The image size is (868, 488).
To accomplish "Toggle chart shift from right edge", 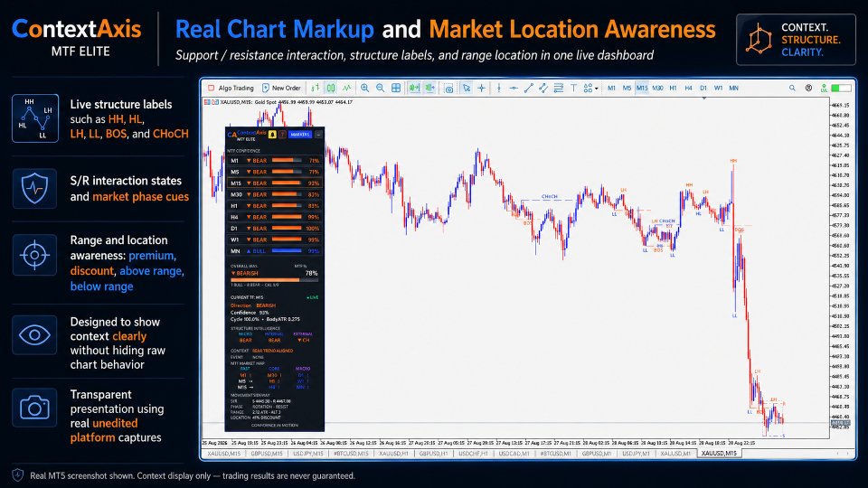I will (429, 88).
